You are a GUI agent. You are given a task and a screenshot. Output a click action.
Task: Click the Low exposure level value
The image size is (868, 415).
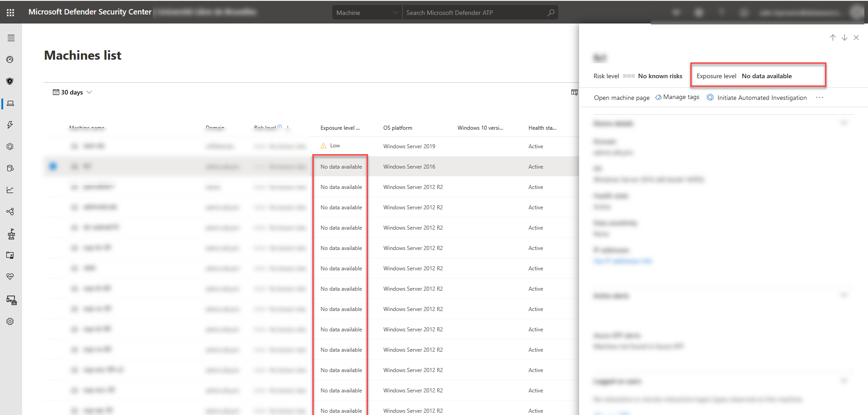click(335, 146)
